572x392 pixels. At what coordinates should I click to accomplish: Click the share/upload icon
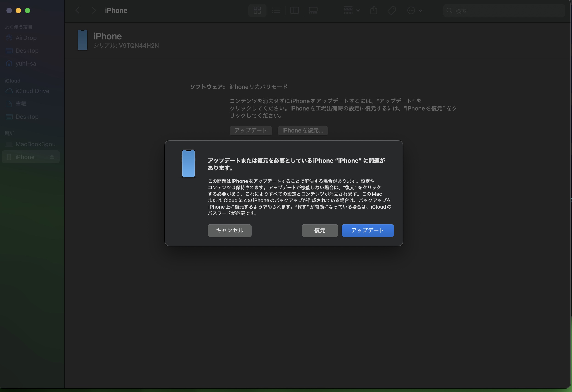(x=374, y=10)
